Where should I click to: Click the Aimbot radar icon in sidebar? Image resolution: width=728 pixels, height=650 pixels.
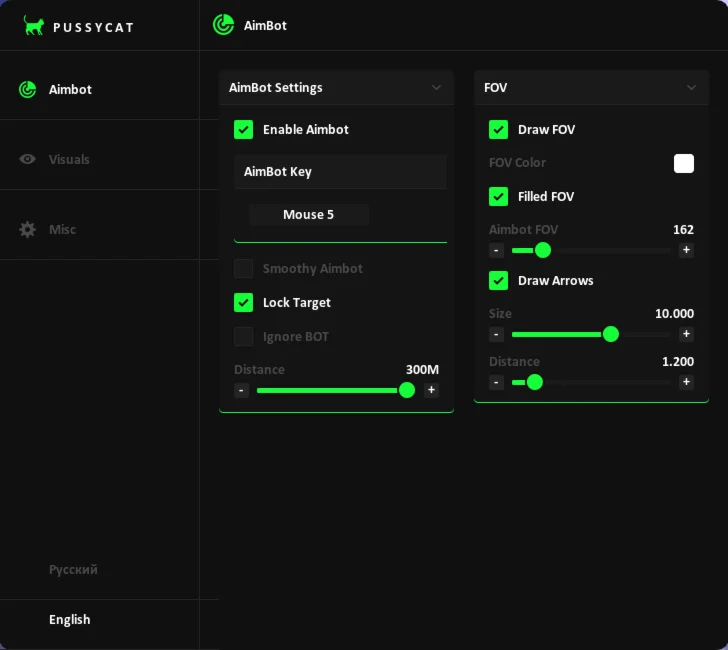[x=28, y=89]
